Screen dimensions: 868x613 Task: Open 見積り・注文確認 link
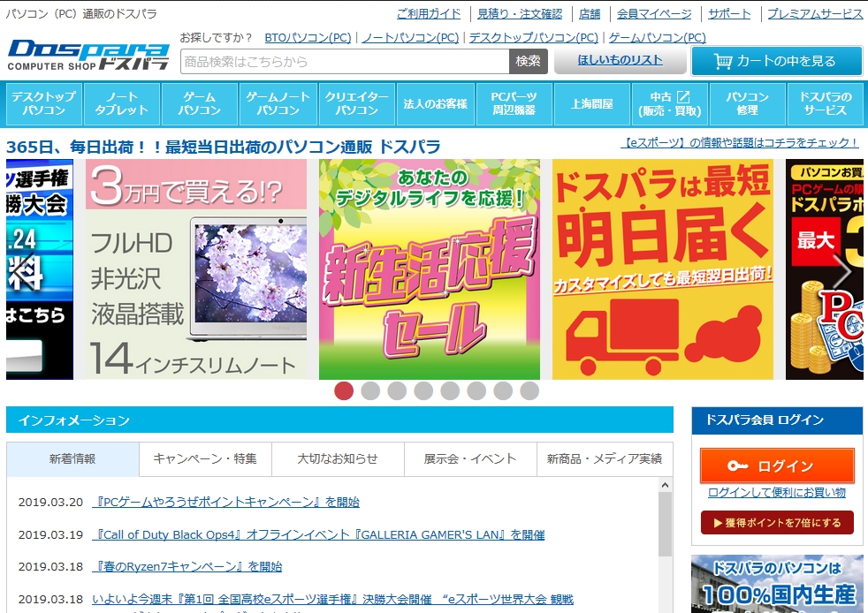(520, 14)
